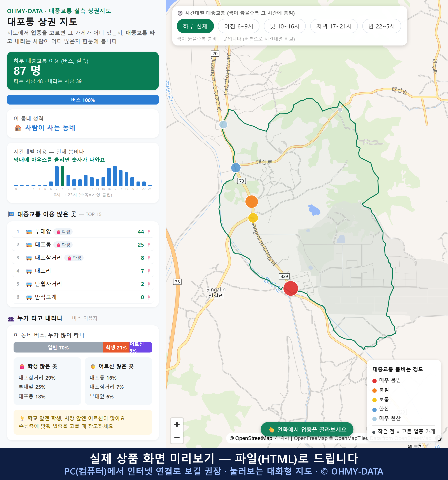Click the 왼쪽에서 업종을 골라보세요 button
Viewport: 448px width, 480px height.
pos(307,429)
